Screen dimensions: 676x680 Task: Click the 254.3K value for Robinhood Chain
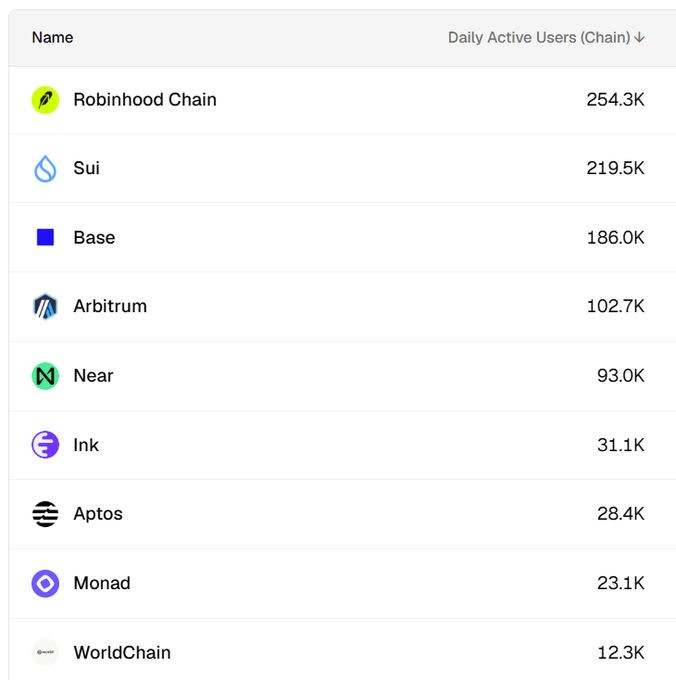click(x=615, y=100)
